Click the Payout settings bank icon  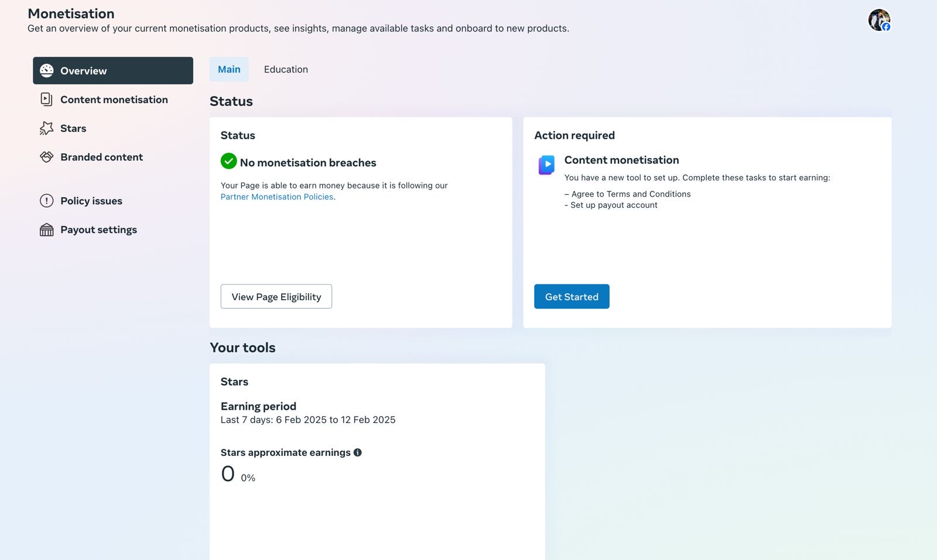tap(46, 230)
